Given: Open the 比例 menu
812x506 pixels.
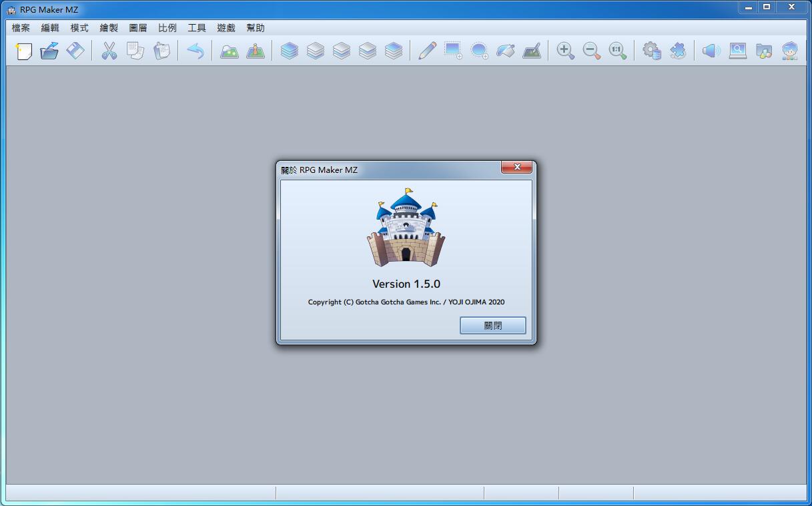Looking at the screenshot, I should pos(167,28).
